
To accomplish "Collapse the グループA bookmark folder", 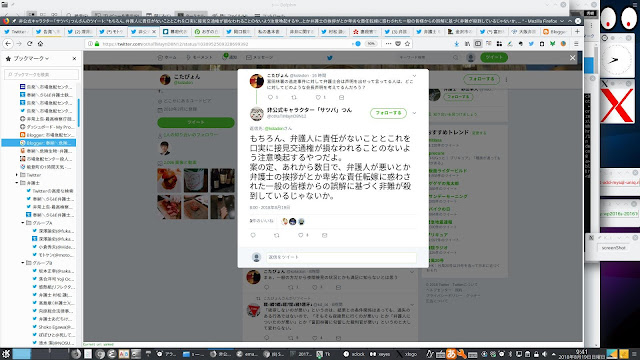I will pyautogui.click(x=22, y=223).
